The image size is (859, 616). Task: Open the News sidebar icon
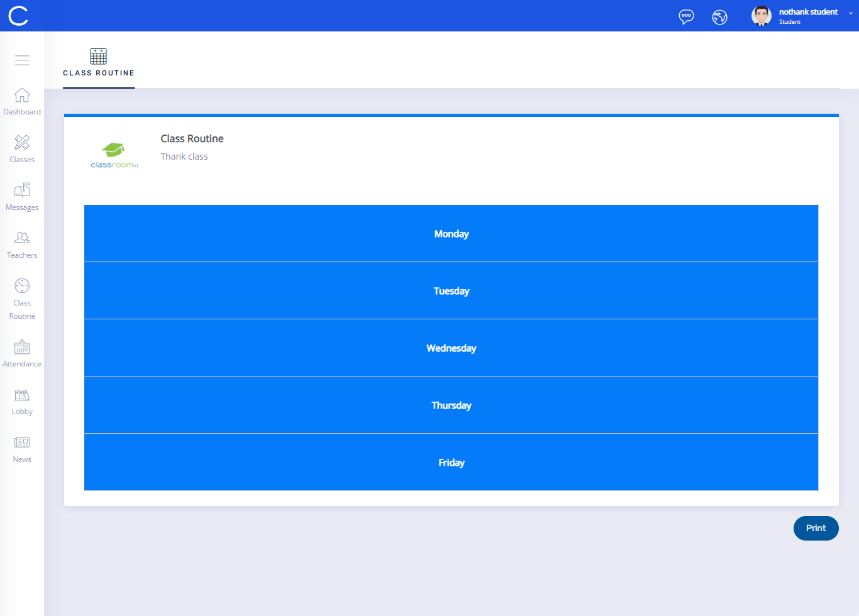[x=22, y=443]
